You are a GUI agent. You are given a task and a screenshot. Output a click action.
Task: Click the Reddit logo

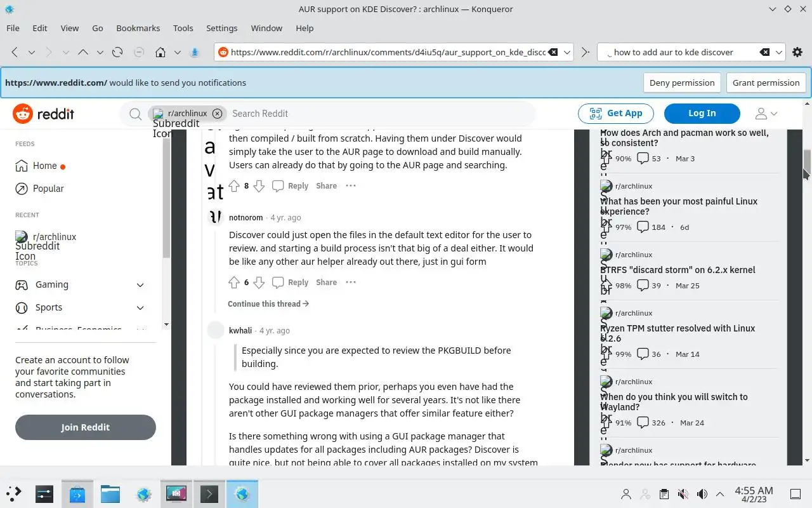pos(43,114)
